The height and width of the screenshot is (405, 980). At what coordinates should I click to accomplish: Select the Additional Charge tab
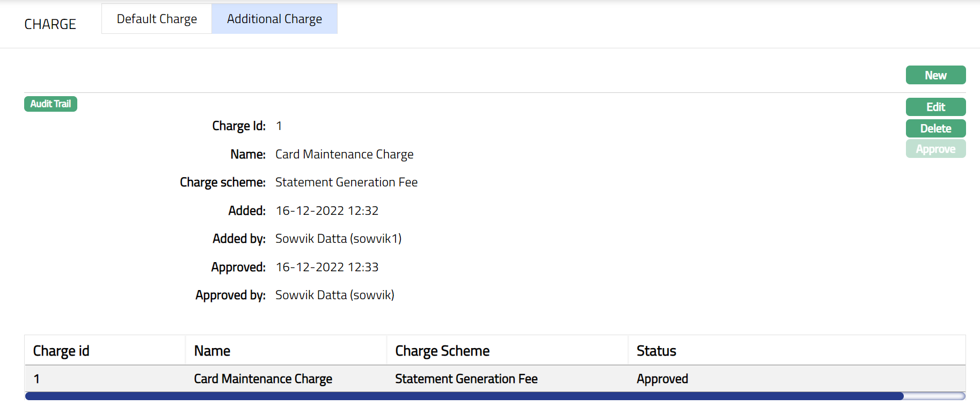(274, 19)
